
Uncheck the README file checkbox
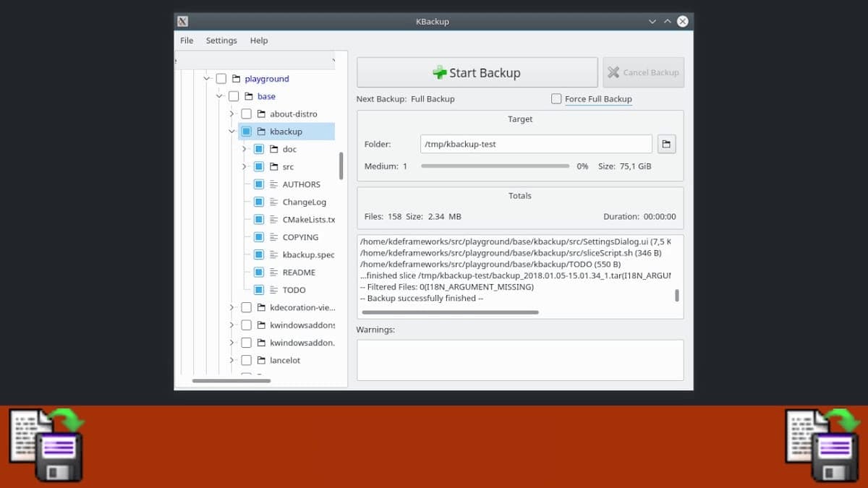[x=259, y=273]
